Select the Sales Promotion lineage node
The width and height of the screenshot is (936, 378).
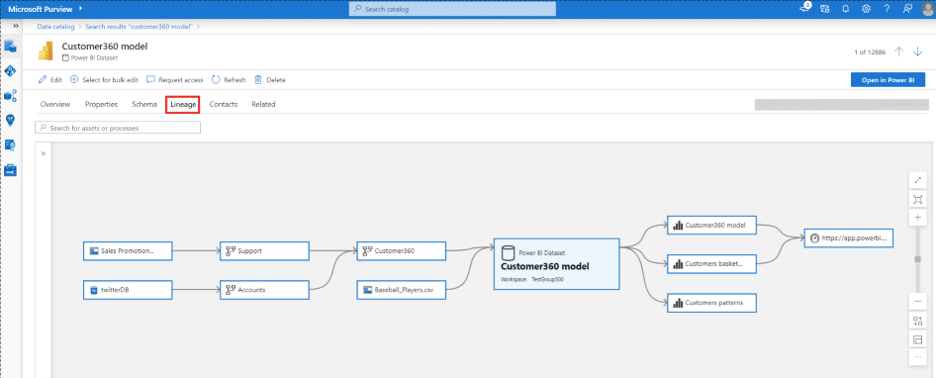[127, 251]
